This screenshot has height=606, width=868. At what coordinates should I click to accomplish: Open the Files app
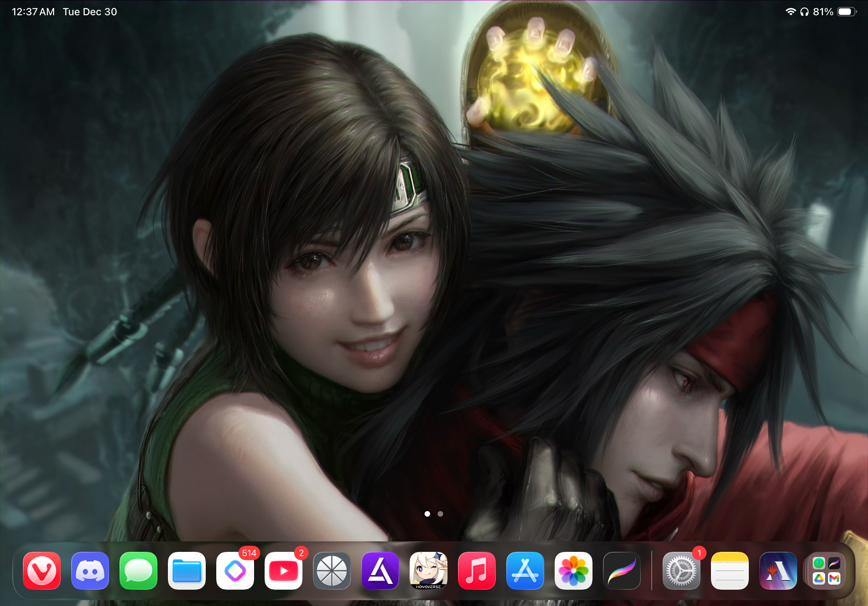click(x=187, y=570)
